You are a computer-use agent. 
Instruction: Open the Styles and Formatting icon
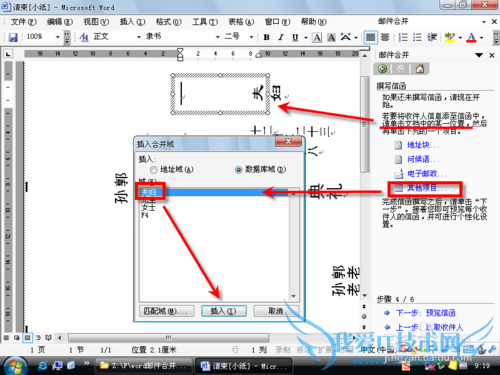click(84, 37)
